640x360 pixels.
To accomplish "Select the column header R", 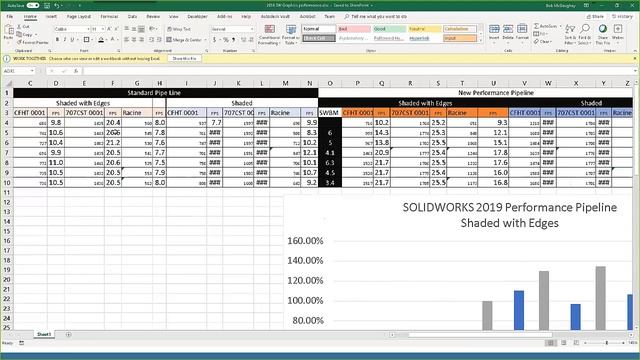I will tap(410, 83).
